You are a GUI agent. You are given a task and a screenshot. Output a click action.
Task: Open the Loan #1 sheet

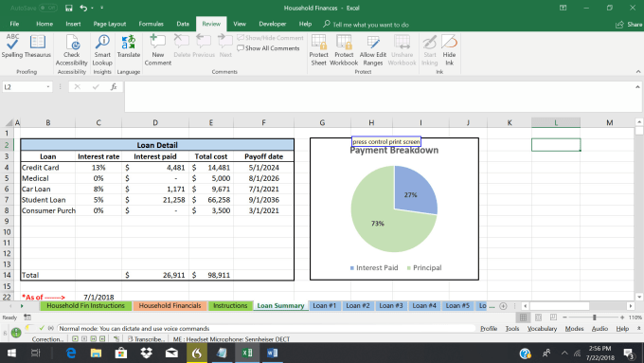(x=325, y=305)
